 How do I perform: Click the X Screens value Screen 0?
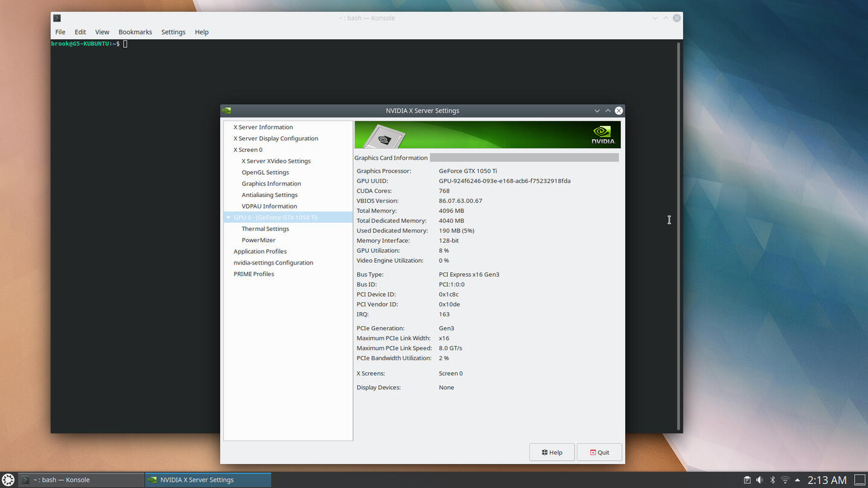(451, 374)
